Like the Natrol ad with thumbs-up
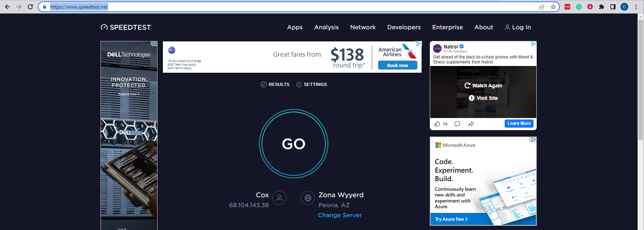 [437, 124]
